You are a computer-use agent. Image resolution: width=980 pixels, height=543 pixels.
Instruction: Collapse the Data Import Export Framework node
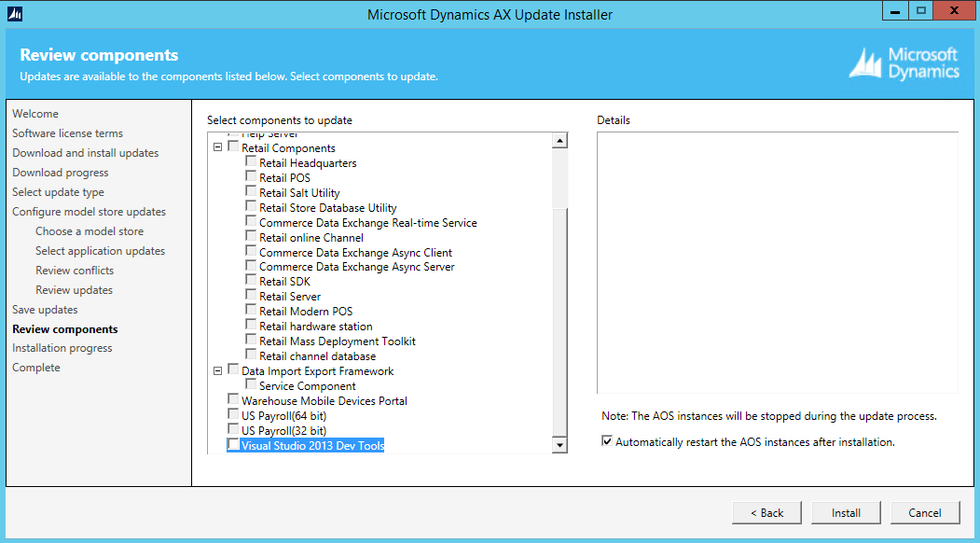click(218, 370)
